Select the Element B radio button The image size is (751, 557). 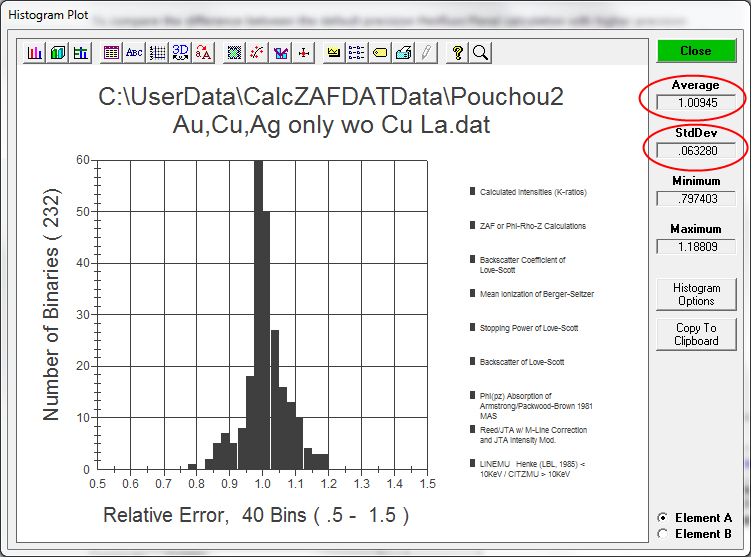click(x=662, y=534)
